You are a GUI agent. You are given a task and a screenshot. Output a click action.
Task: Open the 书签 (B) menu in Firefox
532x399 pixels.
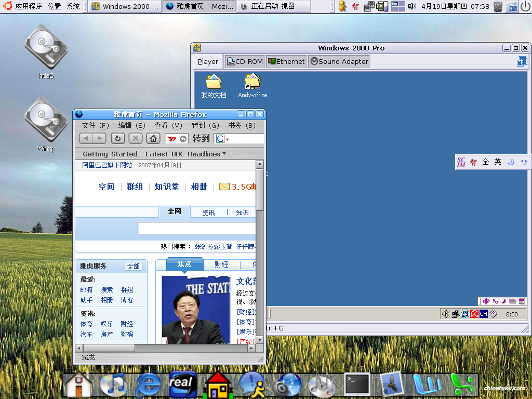(242, 126)
